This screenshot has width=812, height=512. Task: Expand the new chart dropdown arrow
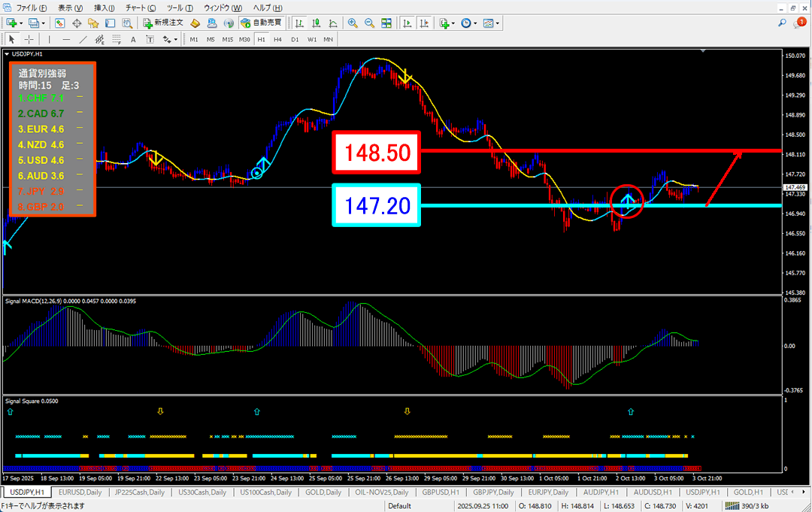(x=20, y=23)
